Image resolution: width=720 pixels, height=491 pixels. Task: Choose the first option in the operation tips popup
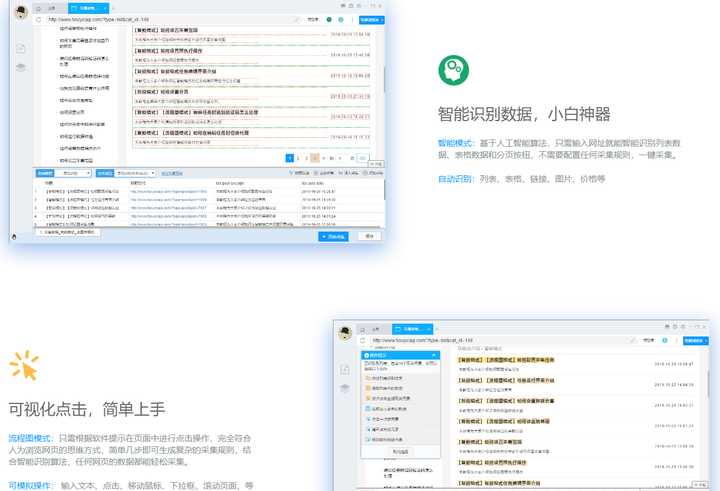click(400, 378)
